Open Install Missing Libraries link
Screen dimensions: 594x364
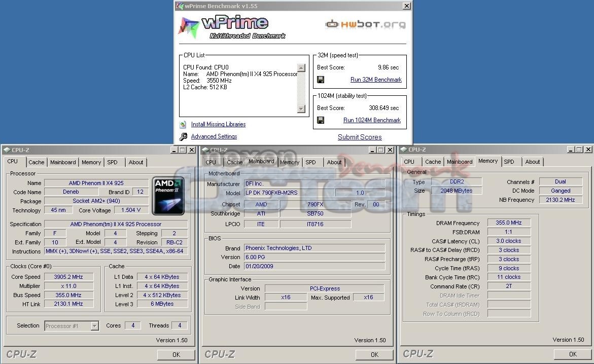(218, 124)
